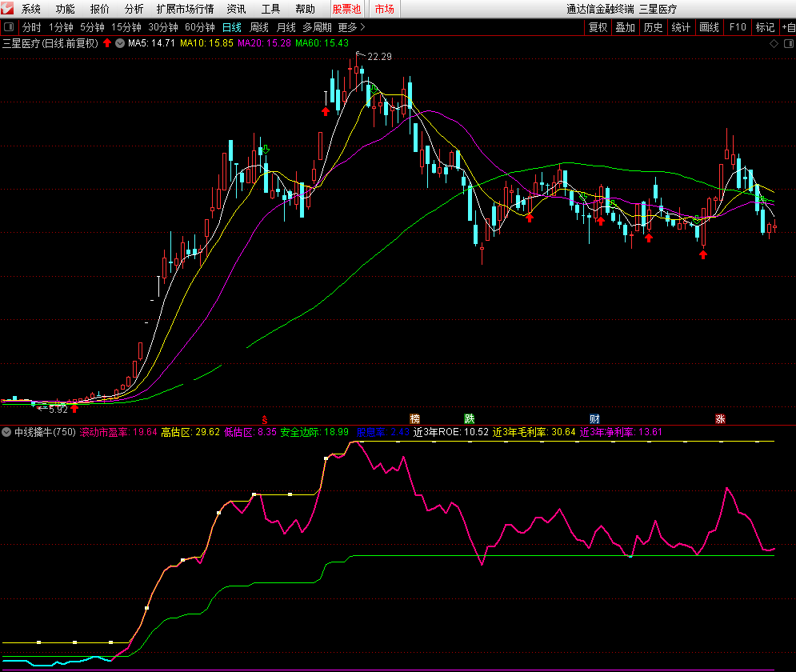
Task: Click the red 涨 marker icon
Action: tap(720, 418)
